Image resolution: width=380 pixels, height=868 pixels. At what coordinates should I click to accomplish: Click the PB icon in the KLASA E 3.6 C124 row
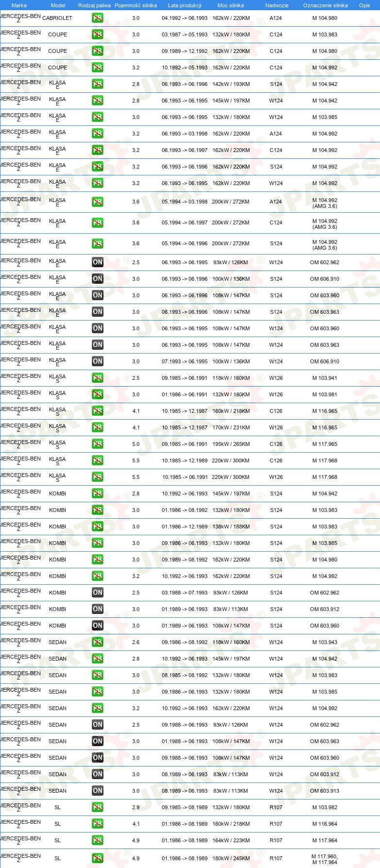point(98,222)
